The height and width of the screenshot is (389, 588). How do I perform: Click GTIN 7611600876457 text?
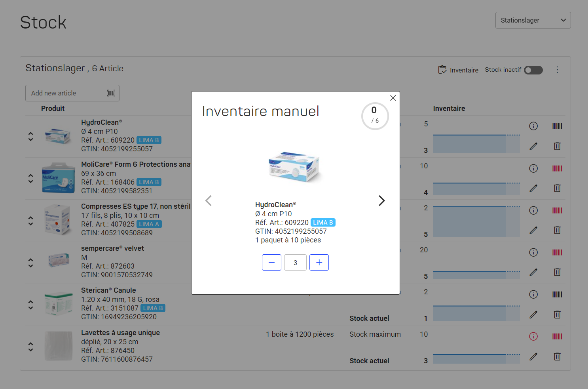click(117, 359)
